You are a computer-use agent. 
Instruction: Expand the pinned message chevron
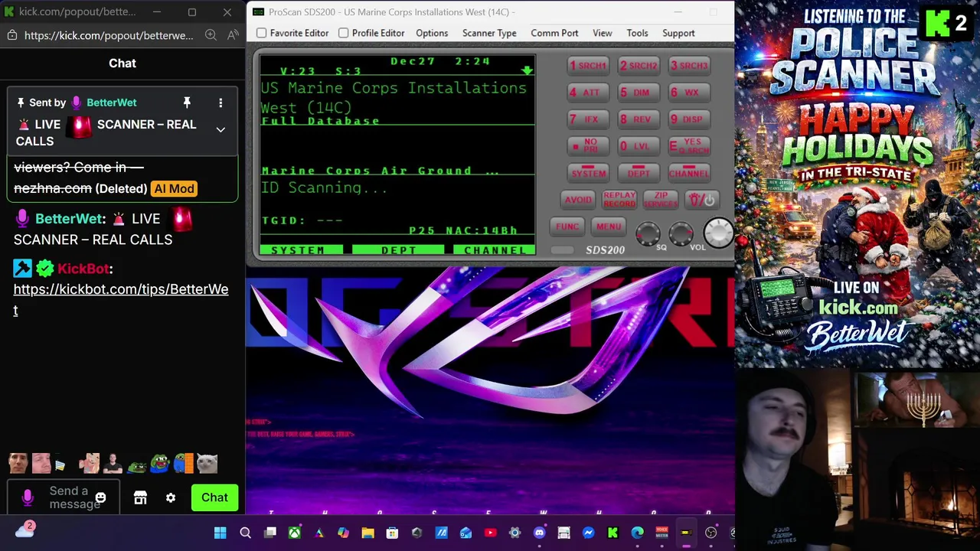pyautogui.click(x=220, y=130)
